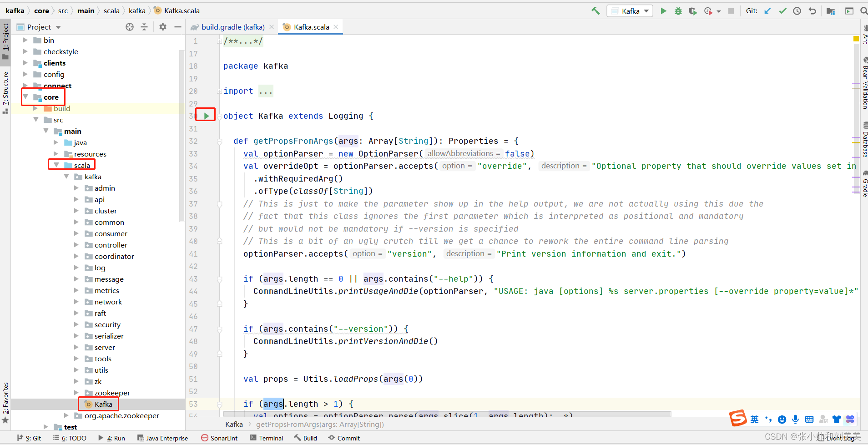This screenshot has width=868, height=445.
Task: Click the kafka root breadcrumb
Action: 15,10
